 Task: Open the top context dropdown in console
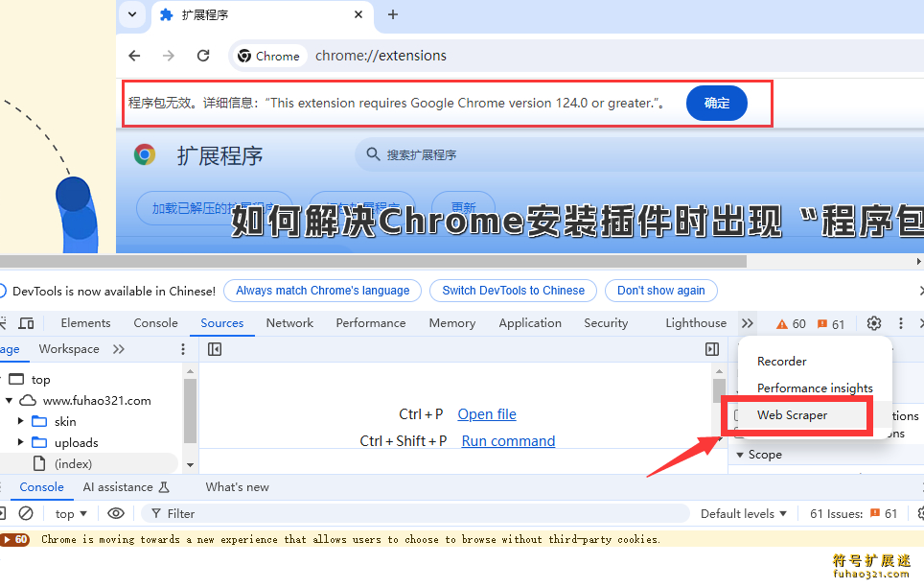71,514
